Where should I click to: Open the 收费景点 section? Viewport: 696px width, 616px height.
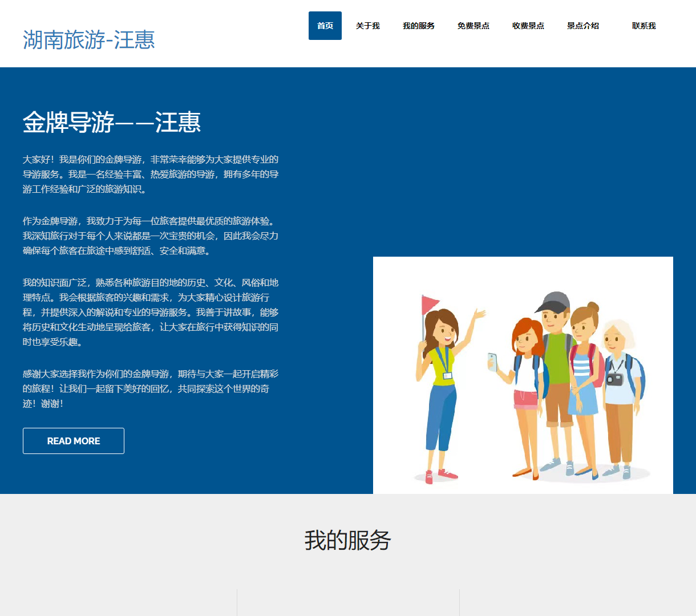pyautogui.click(x=528, y=25)
